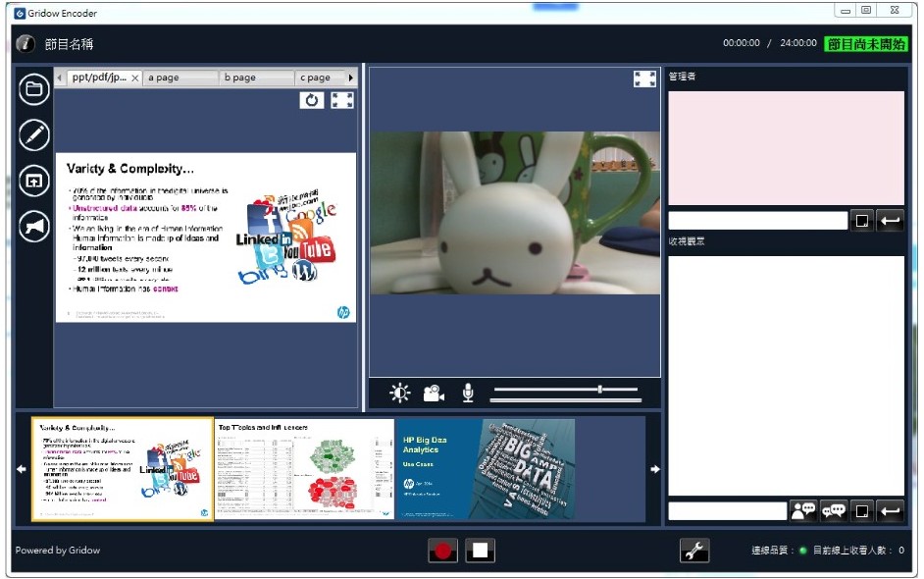Screen dimensions: 924x579
Task: Click the screen share upload icon
Action: click(x=34, y=181)
